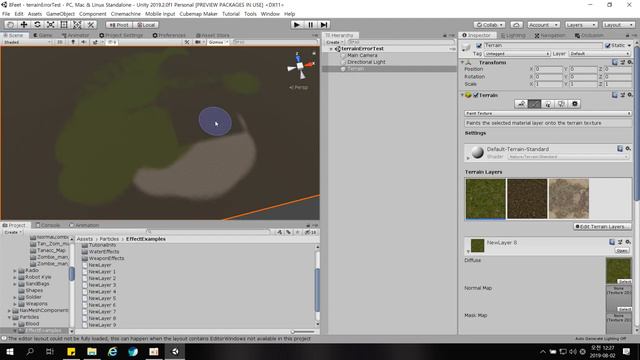This screenshot has width=640, height=360.
Task: Select the Paint Terrain brush tool
Action: click(534, 104)
